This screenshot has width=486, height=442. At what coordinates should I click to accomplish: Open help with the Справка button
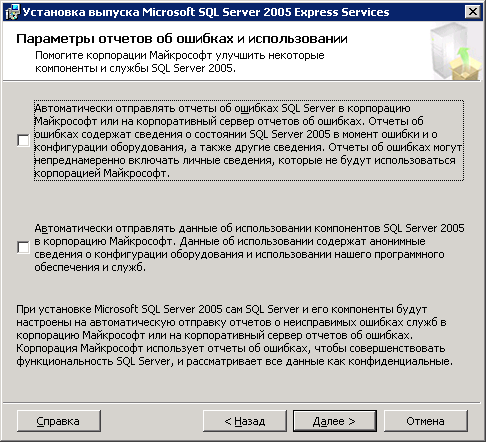coord(59,421)
